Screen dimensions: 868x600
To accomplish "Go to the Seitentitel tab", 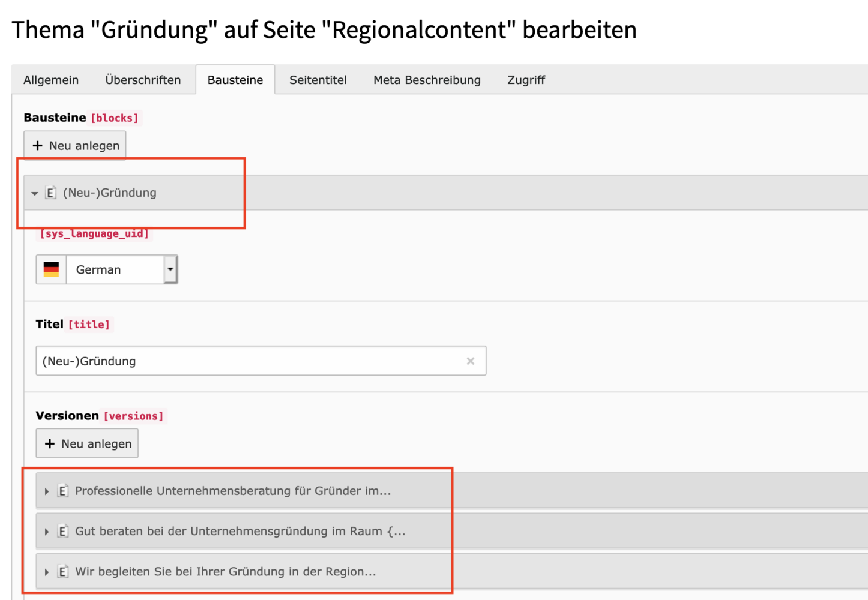I will (x=318, y=80).
